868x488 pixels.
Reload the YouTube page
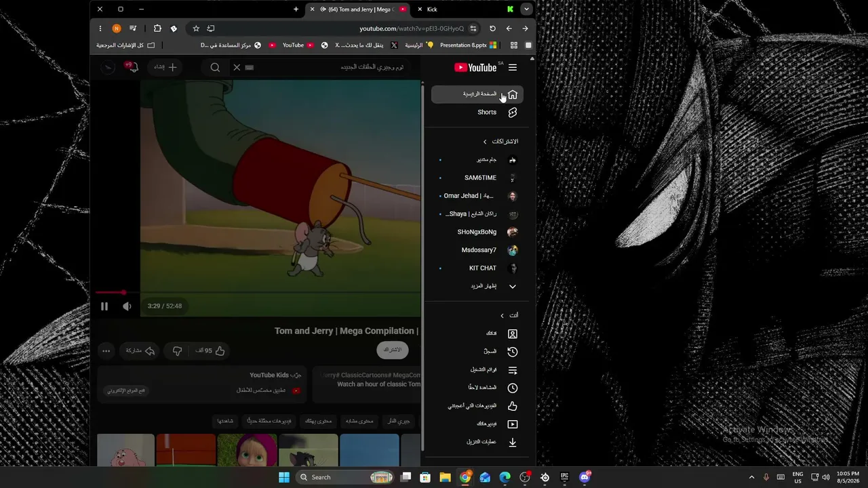(x=492, y=28)
